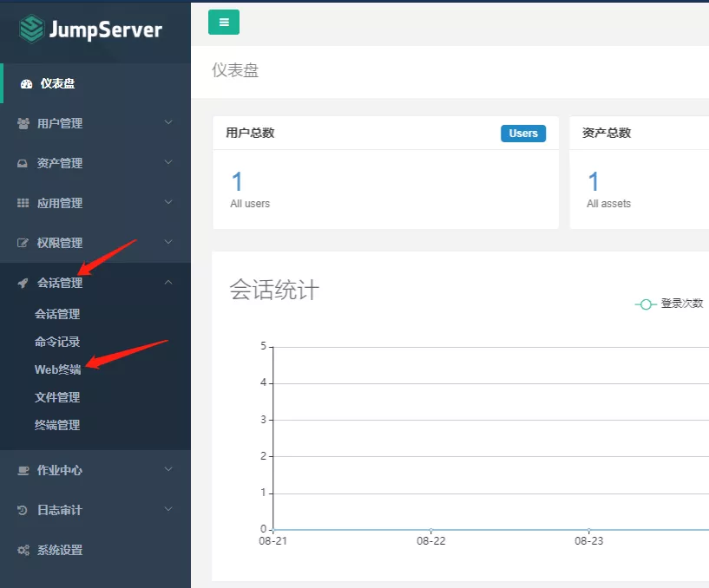709x588 pixels.
Task: Expand the 作业中心 chevron
Action: [x=168, y=470]
